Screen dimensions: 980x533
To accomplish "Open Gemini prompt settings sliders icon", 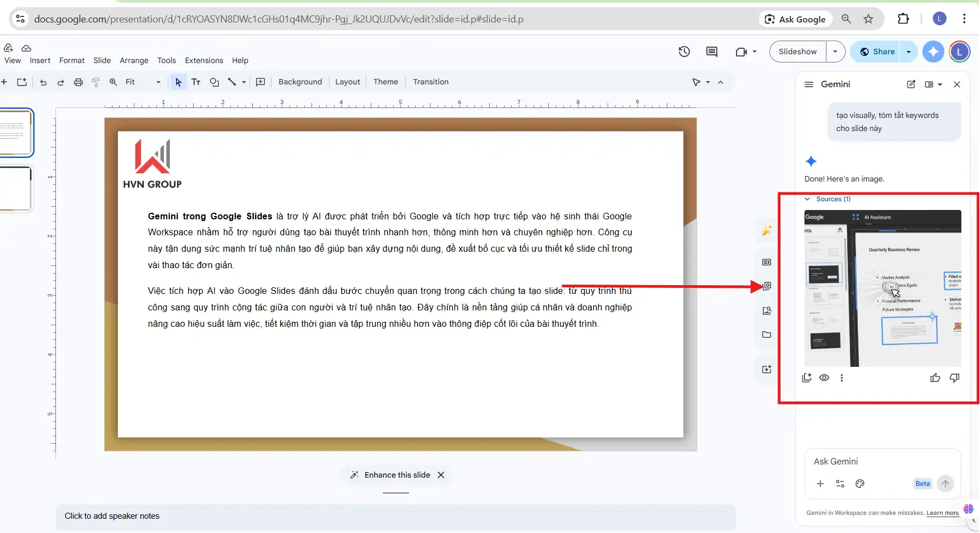I will pos(840,484).
